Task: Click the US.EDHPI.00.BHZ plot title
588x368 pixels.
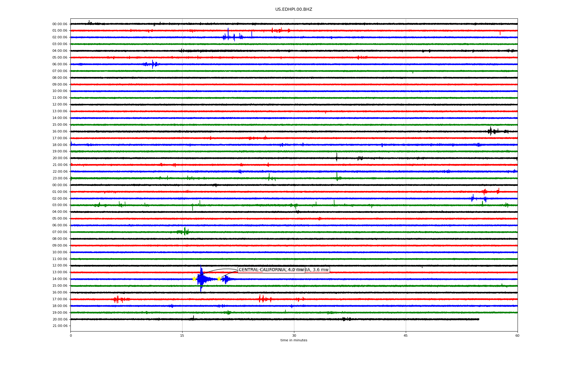Action: pyautogui.click(x=294, y=10)
